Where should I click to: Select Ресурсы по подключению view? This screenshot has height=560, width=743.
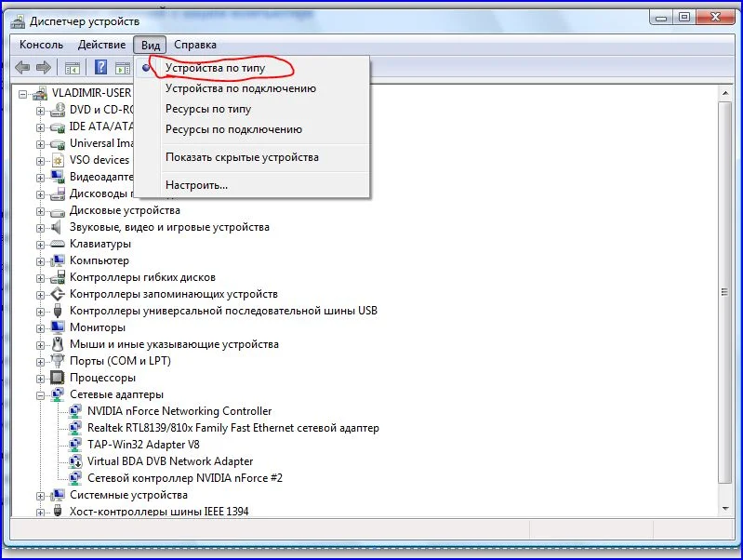point(252,129)
